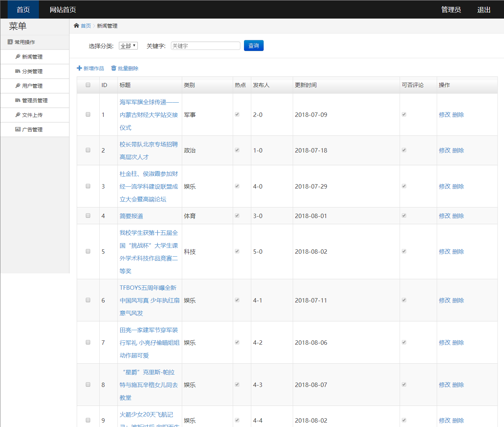Click the 广告管理 picture icon
The width and height of the screenshot is (504, 427).
point(18,129)
